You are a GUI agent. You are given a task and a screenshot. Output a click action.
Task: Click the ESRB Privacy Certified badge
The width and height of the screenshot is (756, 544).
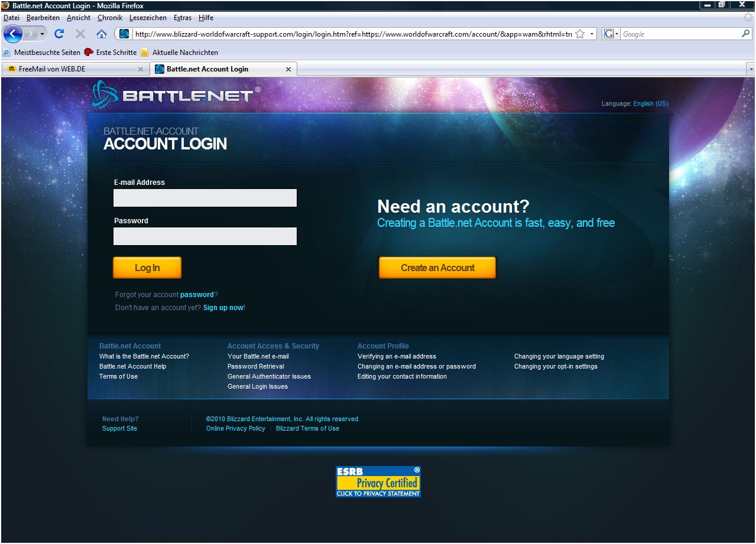pyautogui.click(x=378, y=481)
